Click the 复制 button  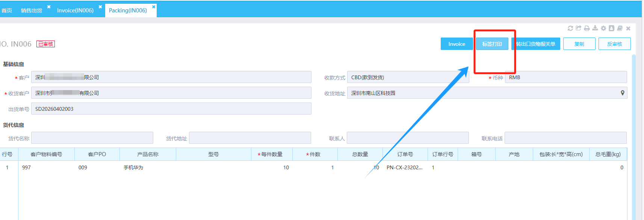point(579,44)
